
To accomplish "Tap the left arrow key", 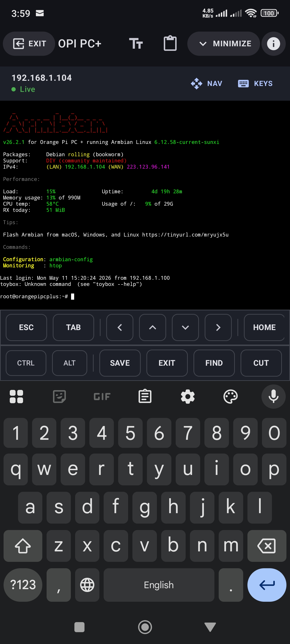I will click(x=120, y=327).
